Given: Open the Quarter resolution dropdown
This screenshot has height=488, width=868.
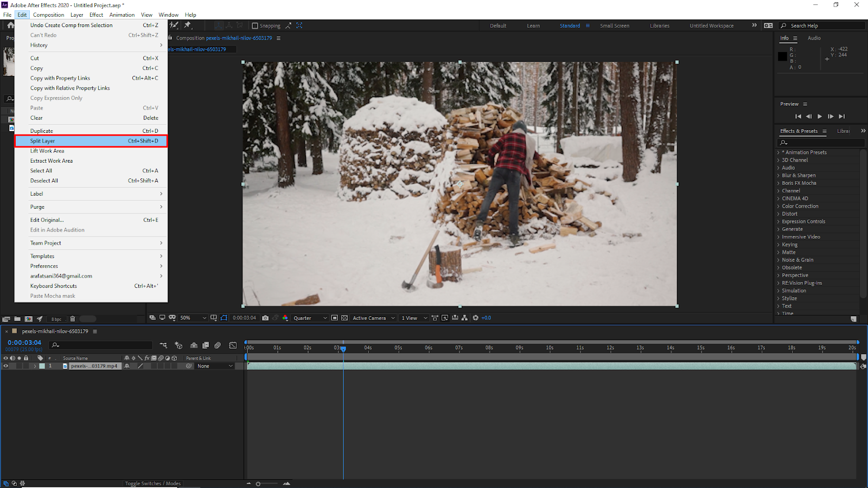Looking at the screenshot, I should (x=310, y=318).
